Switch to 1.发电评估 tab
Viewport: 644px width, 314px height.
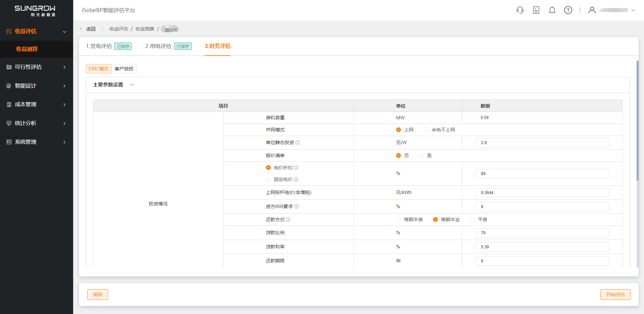pos(99,46)
